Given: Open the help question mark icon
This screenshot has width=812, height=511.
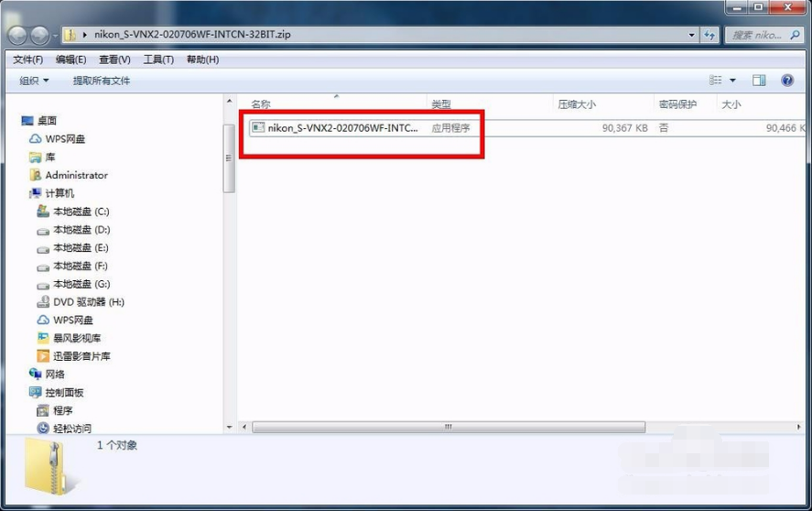Looking at the screenshot, I should (x=787, y=81).
